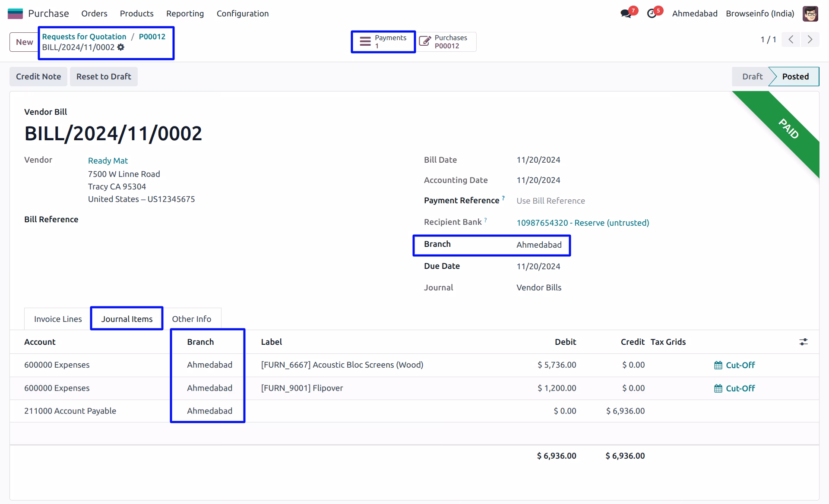Open the activities clock icon
Image resolution: width=829 pixels, height=504 pixels.
[652, 13]
